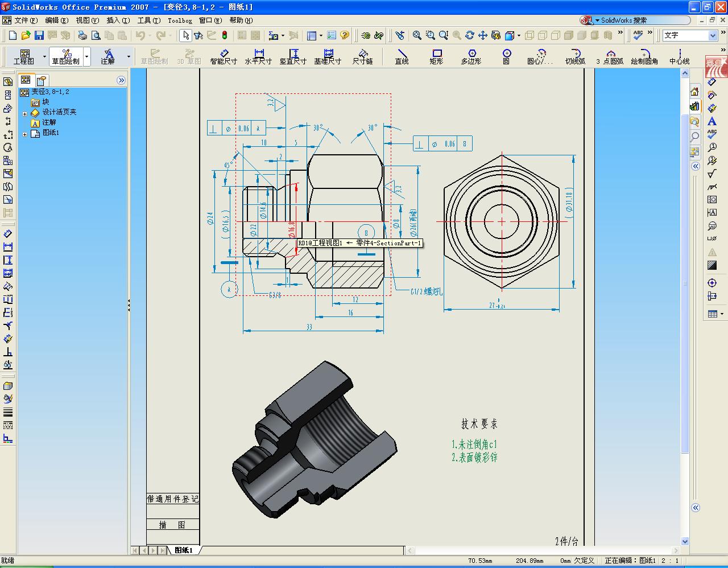The height and width of the screenshot is (568, 728).
Task: Open the 插入(I) menu
Action: [118, 20]
